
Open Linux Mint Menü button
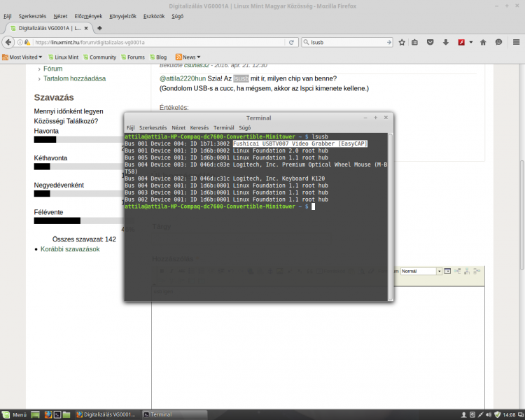click(x=15, y=414)
